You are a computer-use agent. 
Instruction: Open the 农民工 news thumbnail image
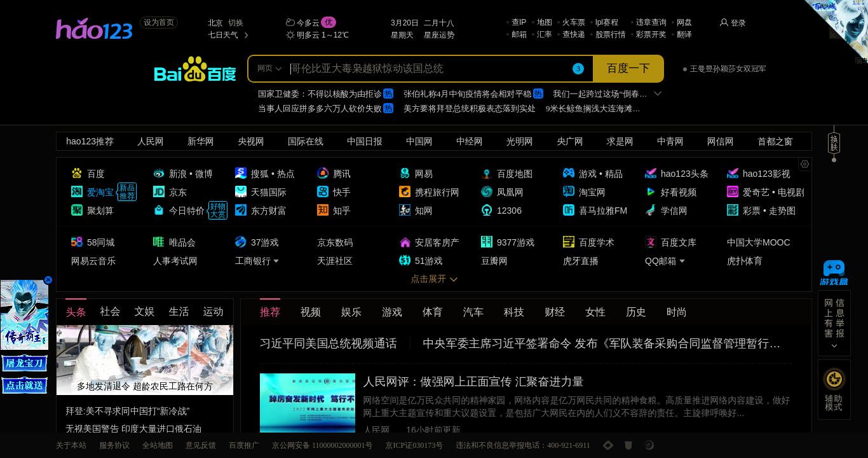pyautogui.click(x=145, y=360)
